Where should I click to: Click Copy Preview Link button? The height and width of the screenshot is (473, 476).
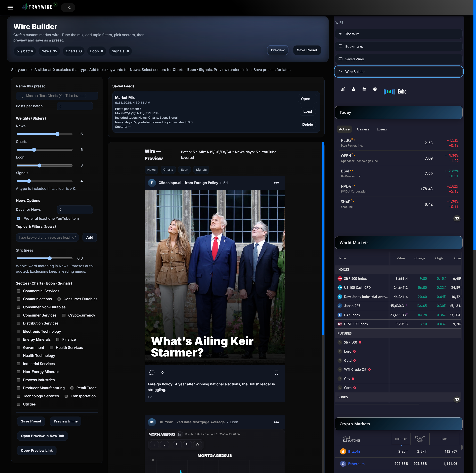[x=37, y=451]
